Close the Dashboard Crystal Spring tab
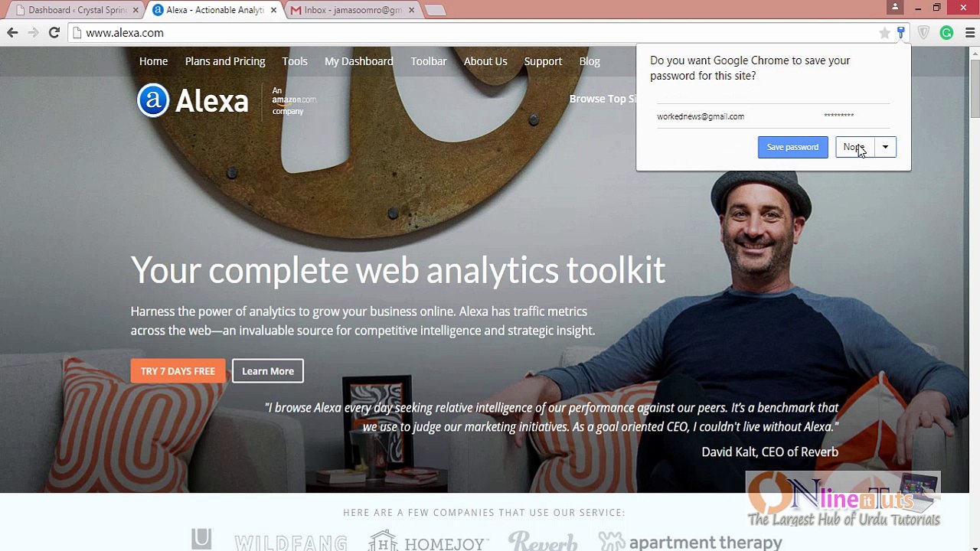This screenshot has width=980, height=551. pos(136,10)
